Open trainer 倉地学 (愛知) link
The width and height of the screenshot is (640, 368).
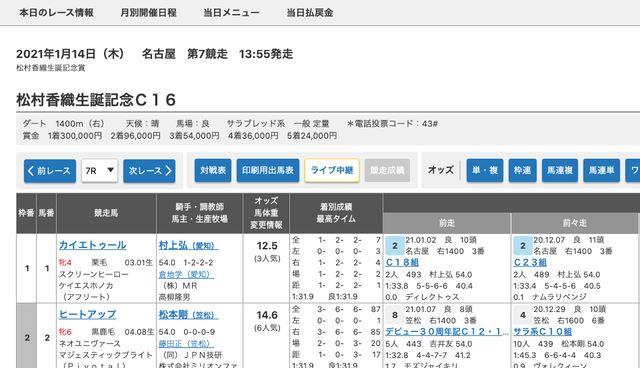coord(186,274)
